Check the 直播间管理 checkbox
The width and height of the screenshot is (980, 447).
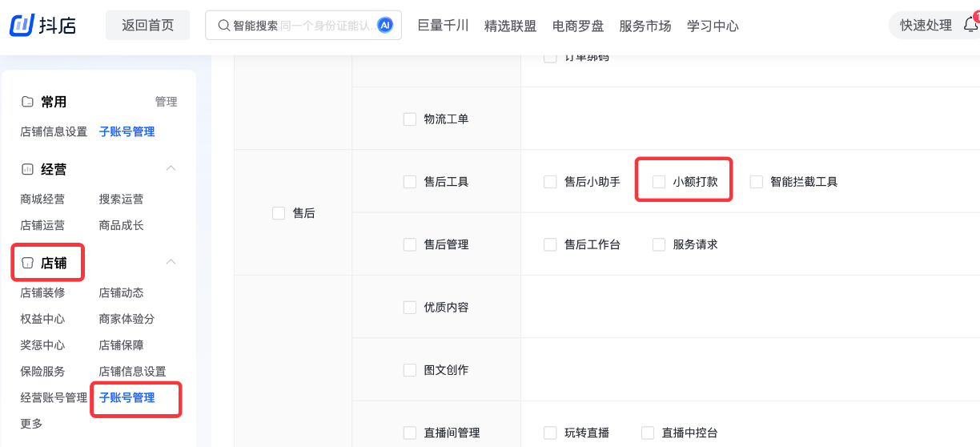[410, 433]
